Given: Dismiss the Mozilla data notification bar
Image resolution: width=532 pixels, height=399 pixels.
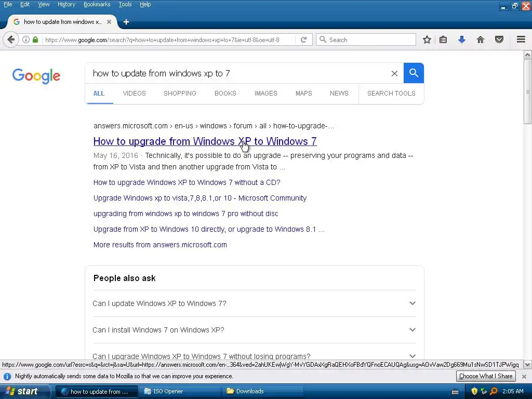Looking at the screenshot, I should pos(524,376).
